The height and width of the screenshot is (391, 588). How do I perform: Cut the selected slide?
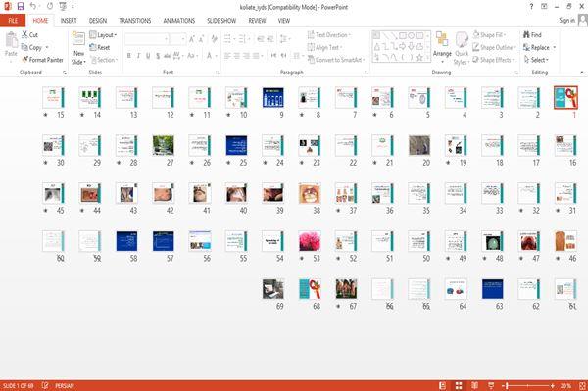29,35
